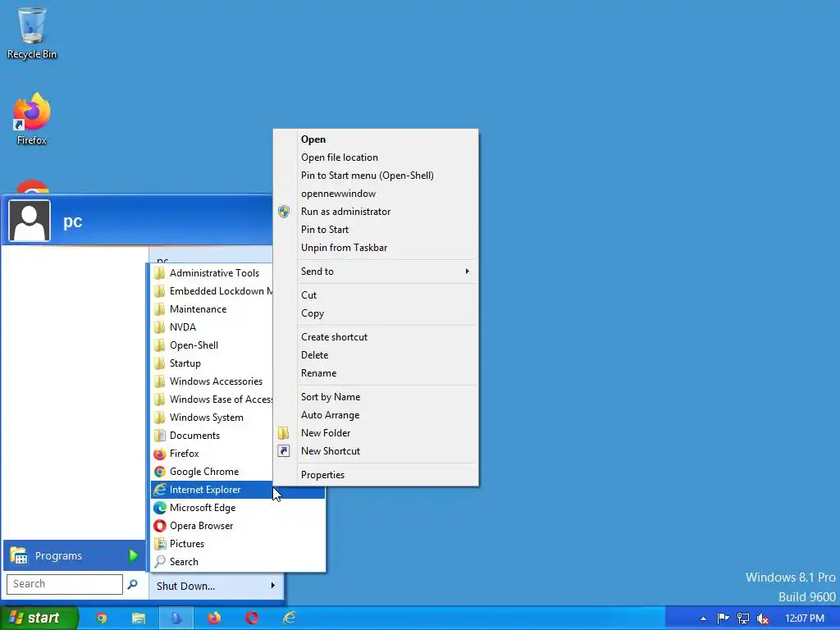Select Rename in the context menu

pyautogui.click(x=376, y=373)
